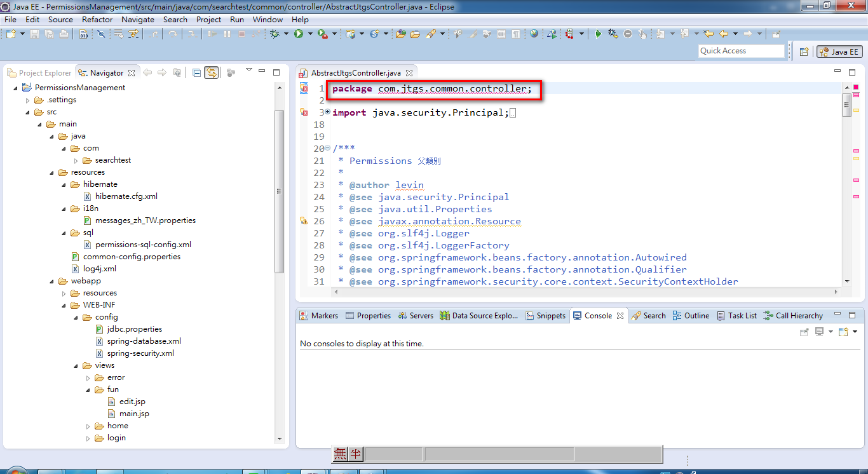
Task: Activate the Java EE perspective button
Action: pyautogui.click(x=840, y=50)
